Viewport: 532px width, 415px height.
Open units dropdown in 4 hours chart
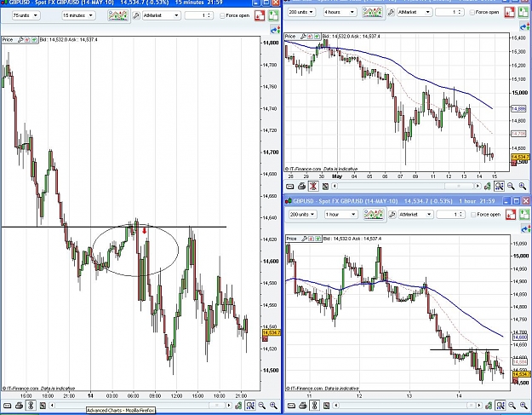click(301, 12)
